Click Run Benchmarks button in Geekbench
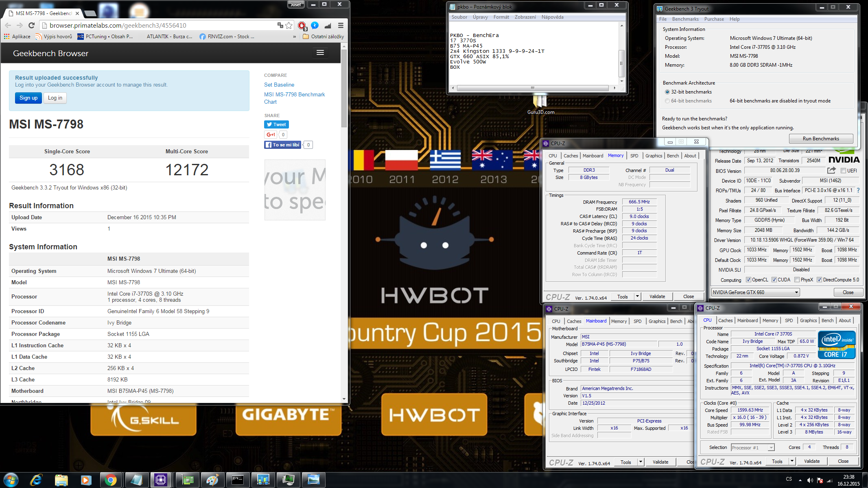 pos(821,139)
